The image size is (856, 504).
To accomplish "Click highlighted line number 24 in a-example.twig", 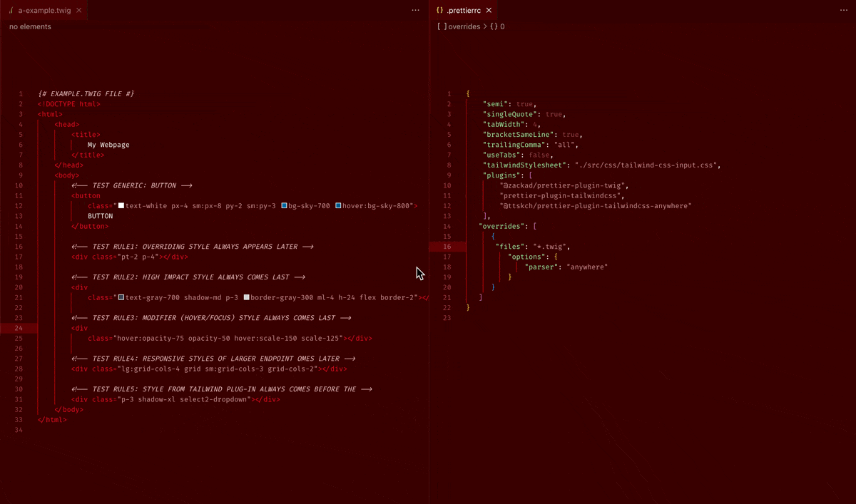I will pyautogui.click(x=21, y=328).
